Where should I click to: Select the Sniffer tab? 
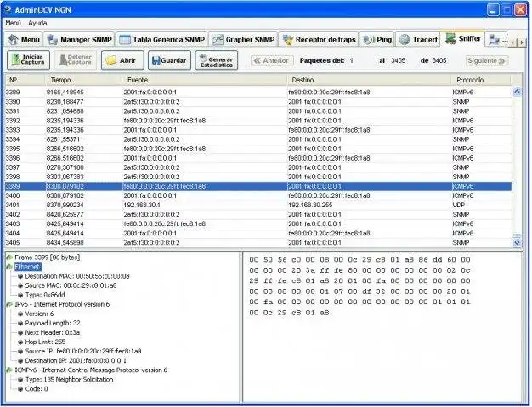tap(463, 39)
